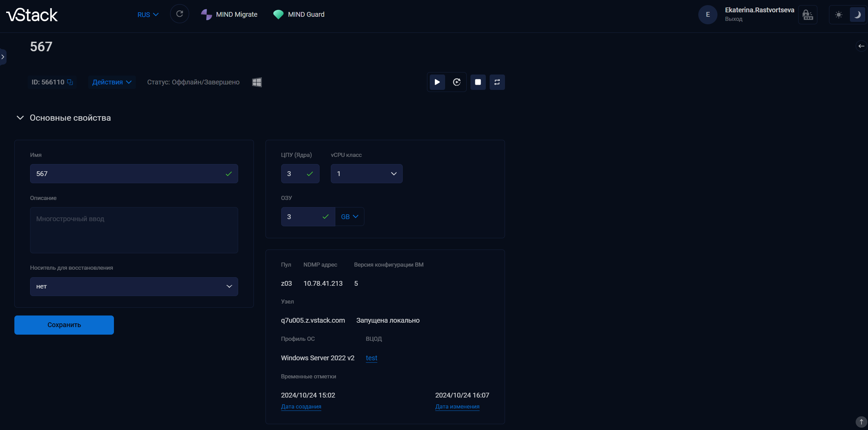868x430 pixels.
Task: Open the Действия actions dropdown
Action: (112, 82)
